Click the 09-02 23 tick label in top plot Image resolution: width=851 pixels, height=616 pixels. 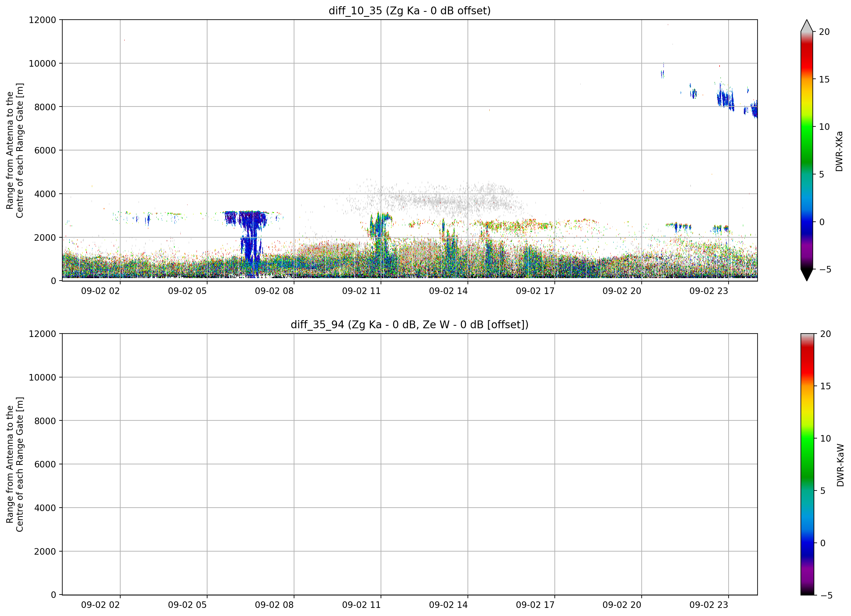coord(708,291)
